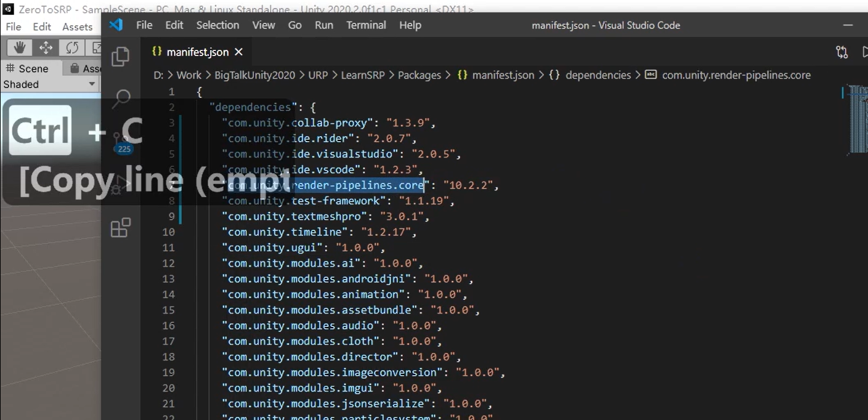Open Unity's Edit menu
The width and height of the screenshot is (868, 420).
pyautogui.click(x=42, y=26)
